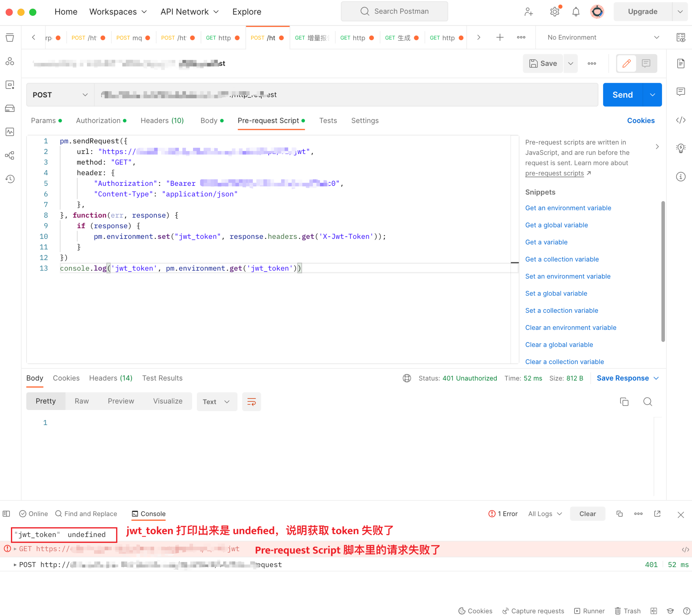692x616 pixels.
Task: Switch to the Tests tab
Action: pos(328,120)
